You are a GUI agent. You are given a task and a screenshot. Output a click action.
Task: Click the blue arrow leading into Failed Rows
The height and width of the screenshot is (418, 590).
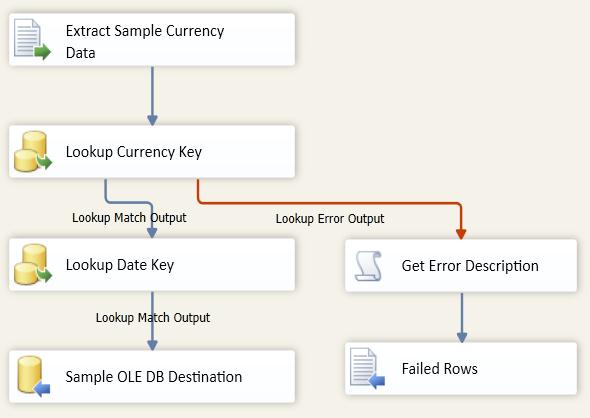click(462, 317)
